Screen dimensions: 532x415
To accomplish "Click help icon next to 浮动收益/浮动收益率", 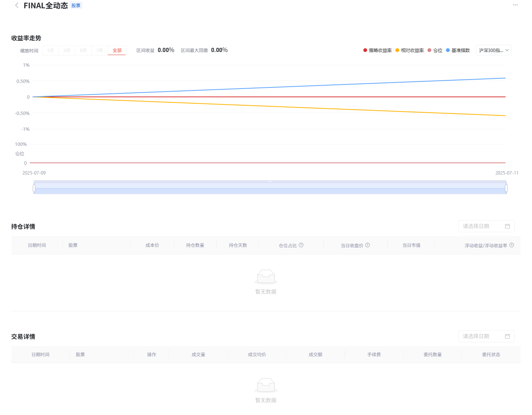I will [512, 245].
